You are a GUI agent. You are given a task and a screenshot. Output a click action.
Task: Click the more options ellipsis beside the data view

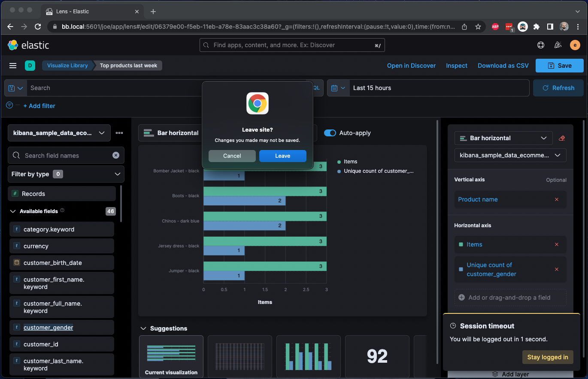pos(119,133)
